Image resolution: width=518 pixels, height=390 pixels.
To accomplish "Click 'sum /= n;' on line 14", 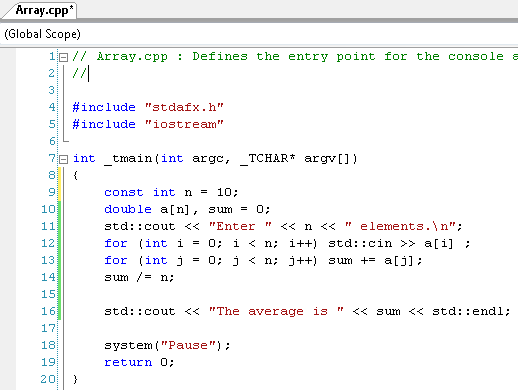I will coord(139,277).
